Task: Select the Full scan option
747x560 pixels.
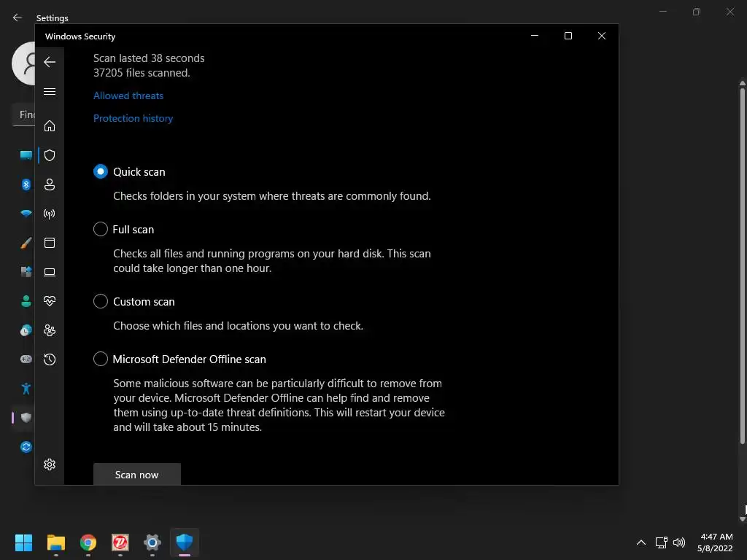Action: [x=101, y=229]
